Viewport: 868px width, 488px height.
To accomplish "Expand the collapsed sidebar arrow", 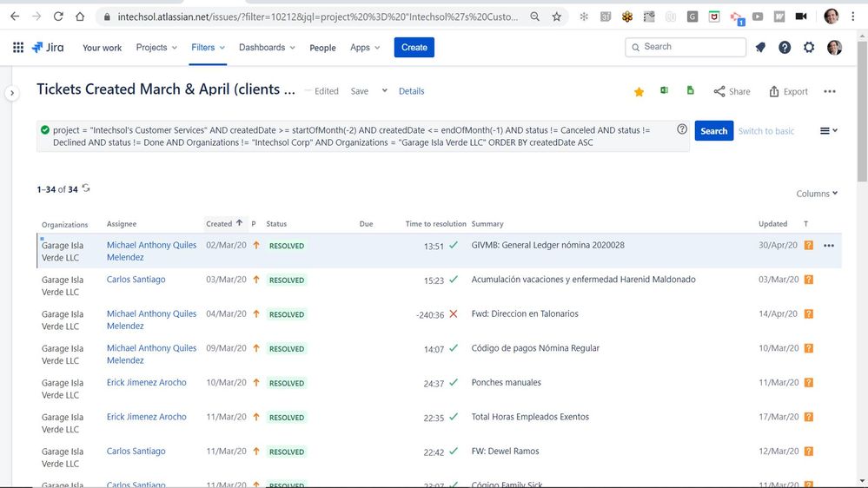I will (12, 93).
